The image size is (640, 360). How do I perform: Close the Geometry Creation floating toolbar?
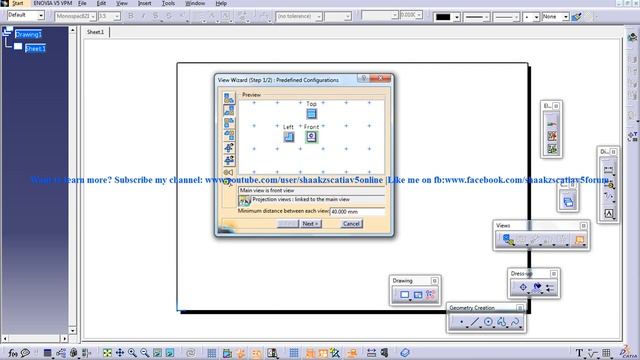click(520, 308)
